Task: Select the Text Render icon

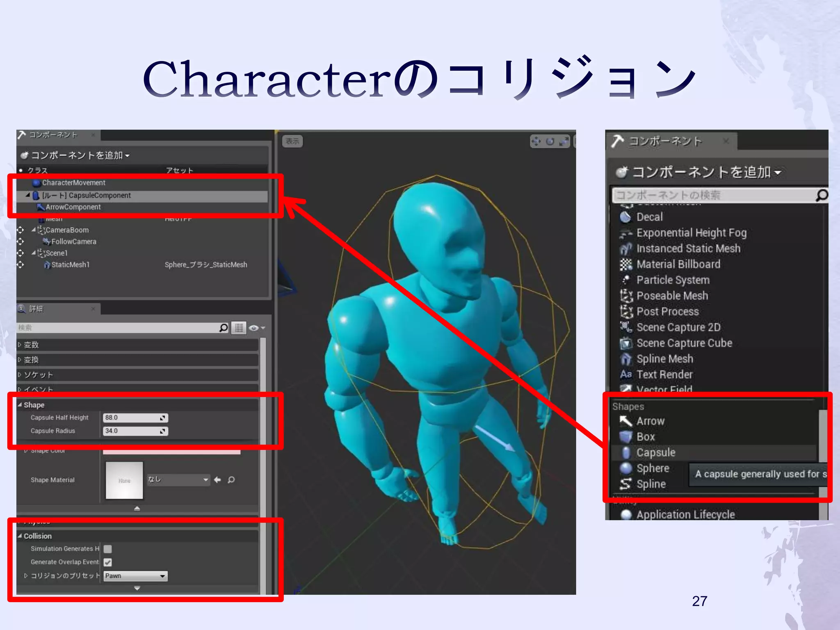Action: (626, 374)
